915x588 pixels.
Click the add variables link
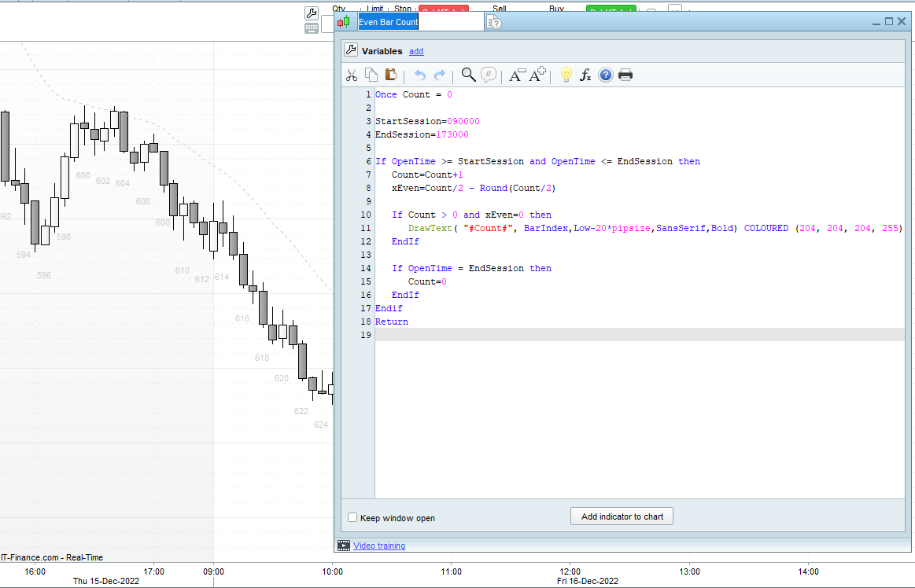pos(416,51)
